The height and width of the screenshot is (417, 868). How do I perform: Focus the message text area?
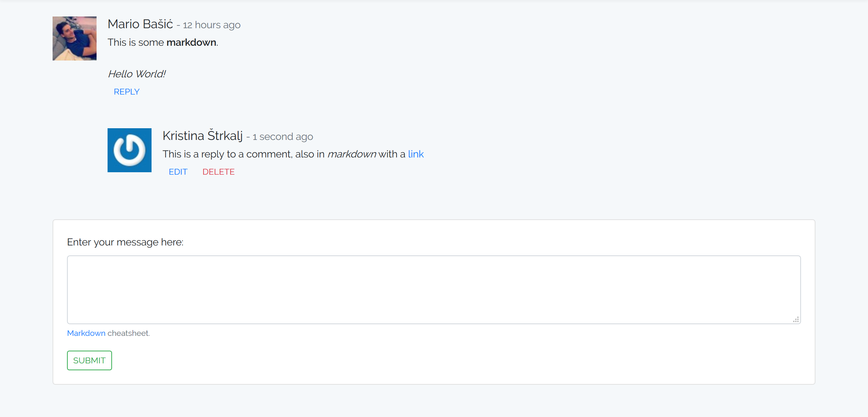click(434, 289)
